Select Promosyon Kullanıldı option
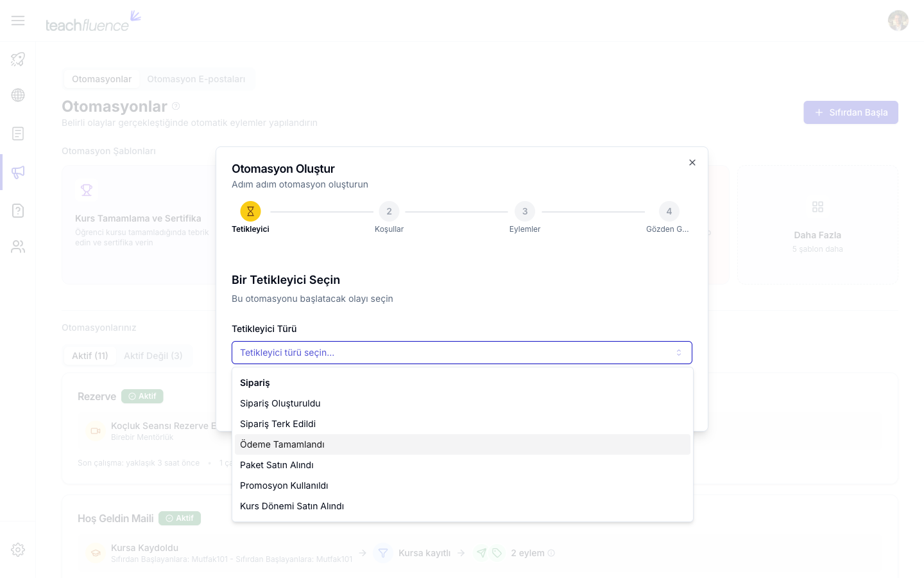The height and width of the screenshot is (578, 924). (463, 486)
